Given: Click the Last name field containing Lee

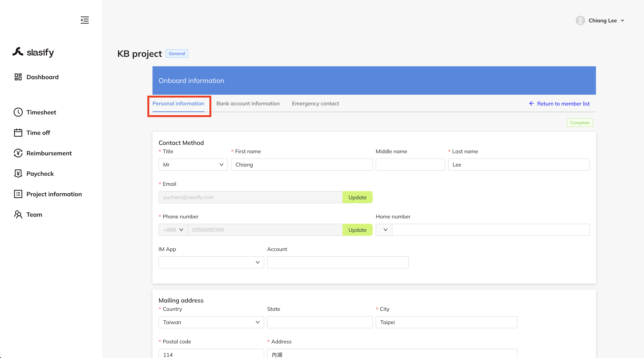Looking at the screenshot, I should pos(519,164).
